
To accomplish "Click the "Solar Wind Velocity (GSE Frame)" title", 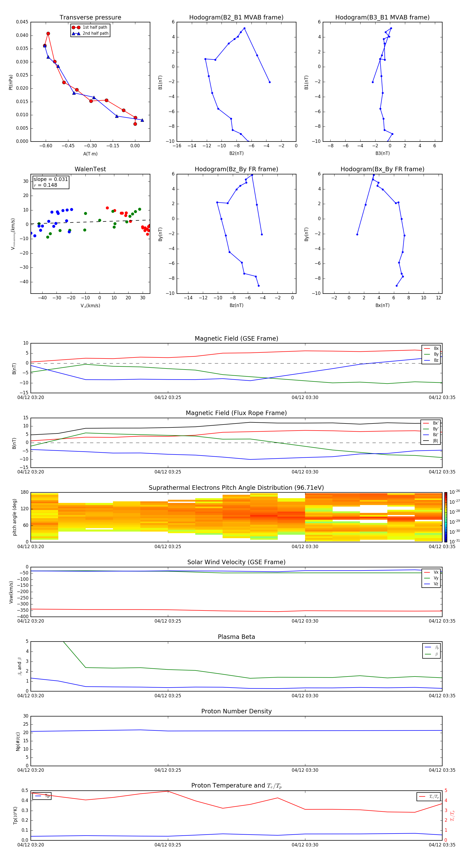I will 236,562.
